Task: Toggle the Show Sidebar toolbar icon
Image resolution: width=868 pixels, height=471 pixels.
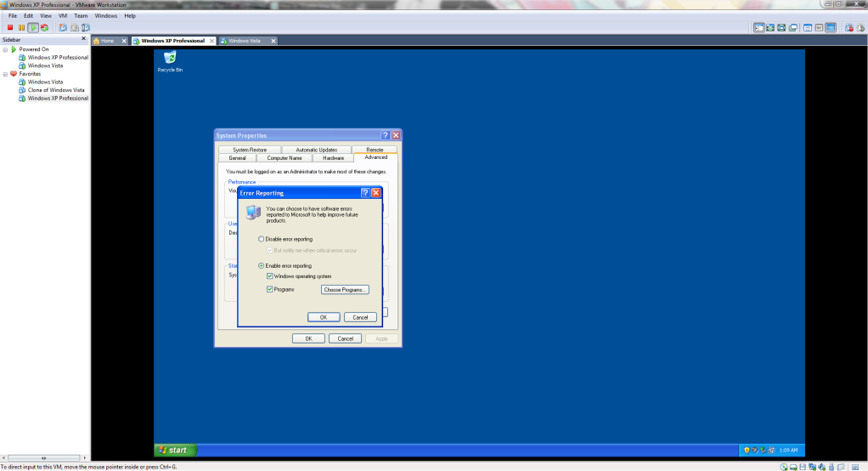Action: pyautogui.click(x=759, y=28)
